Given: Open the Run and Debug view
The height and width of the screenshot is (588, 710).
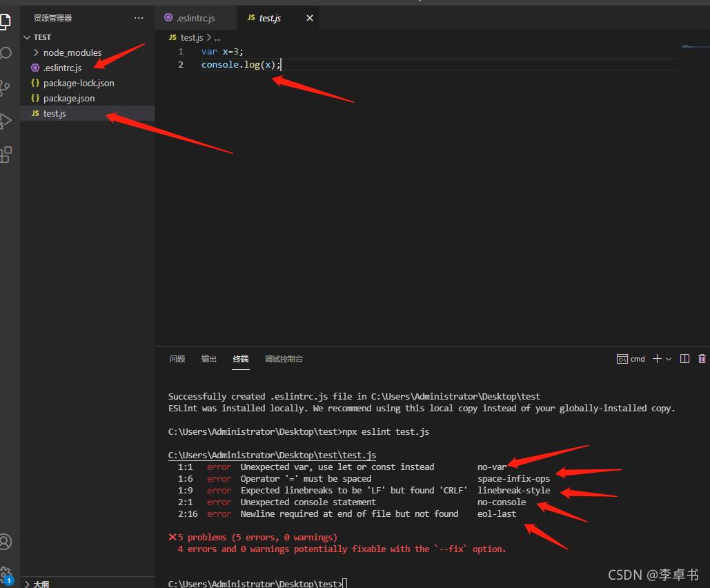Looking at the screenshot, I should point(6,121).
